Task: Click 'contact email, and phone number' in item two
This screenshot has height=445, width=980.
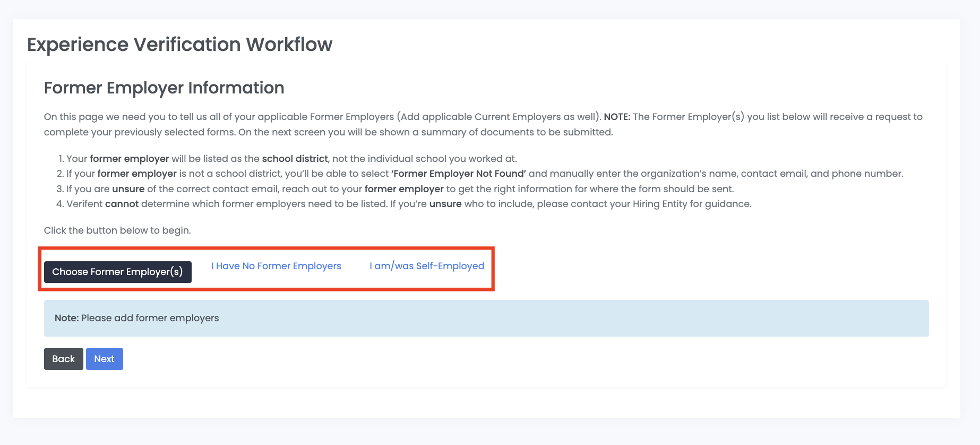Action: pyautogui.click(x=822, y=174)
